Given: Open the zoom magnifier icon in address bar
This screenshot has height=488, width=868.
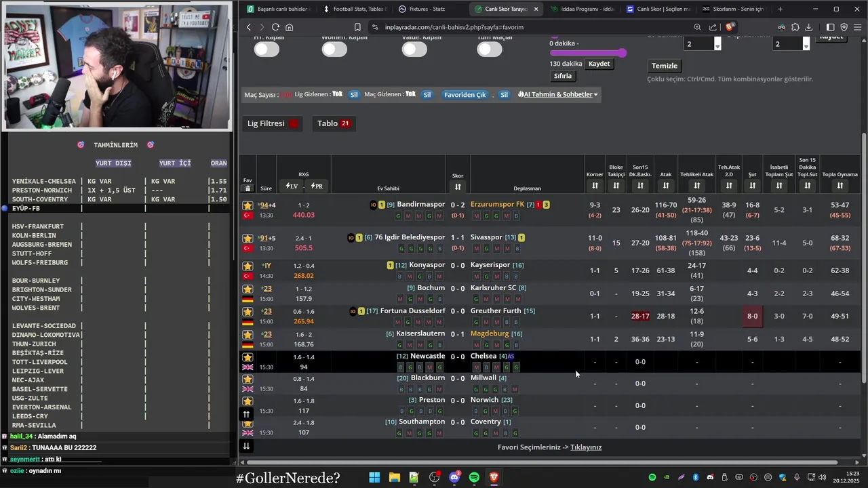Looking at the screenshot, I should 697,27.
